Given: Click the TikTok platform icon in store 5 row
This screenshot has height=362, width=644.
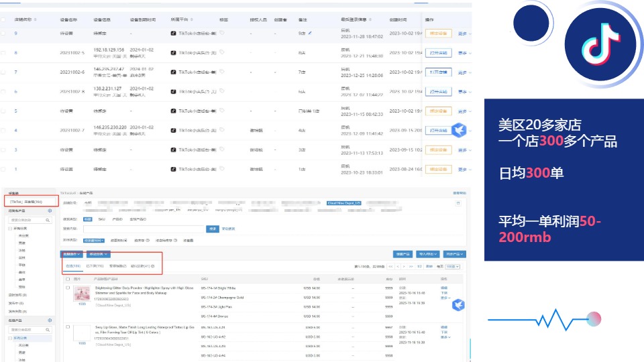Looking at the screenshot, I should click(x=173, y=111).
